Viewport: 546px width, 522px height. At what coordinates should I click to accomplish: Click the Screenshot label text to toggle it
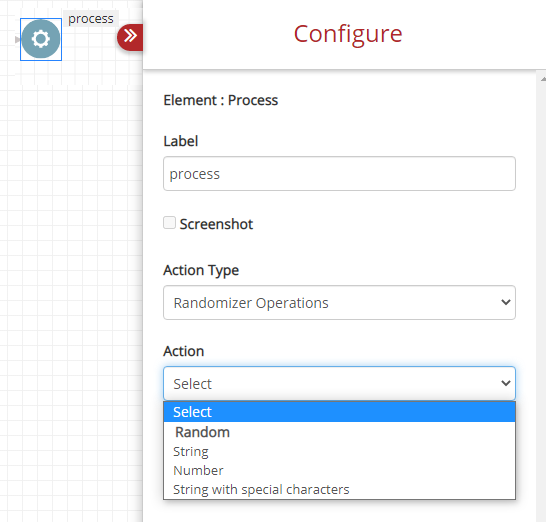coord(216,224)
